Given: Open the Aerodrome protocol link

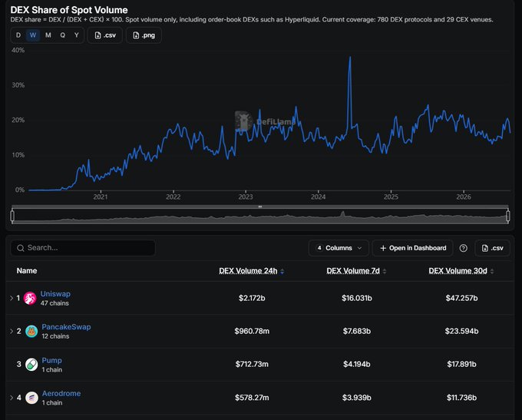Looking at the screenshot, I should pos(61,393).
